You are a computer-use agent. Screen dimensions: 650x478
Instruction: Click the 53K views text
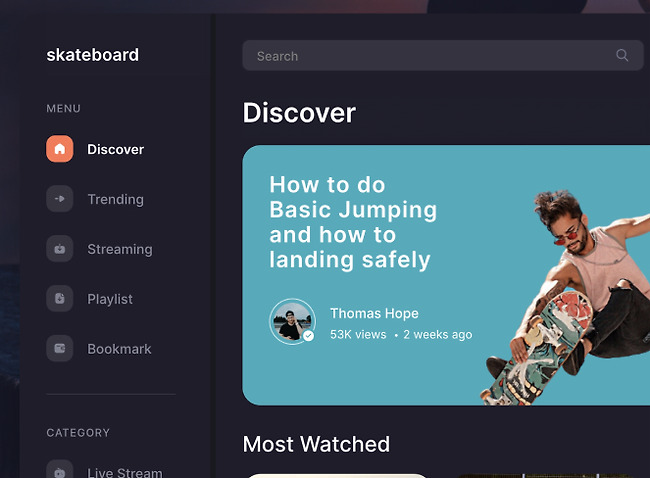point(358,335)
